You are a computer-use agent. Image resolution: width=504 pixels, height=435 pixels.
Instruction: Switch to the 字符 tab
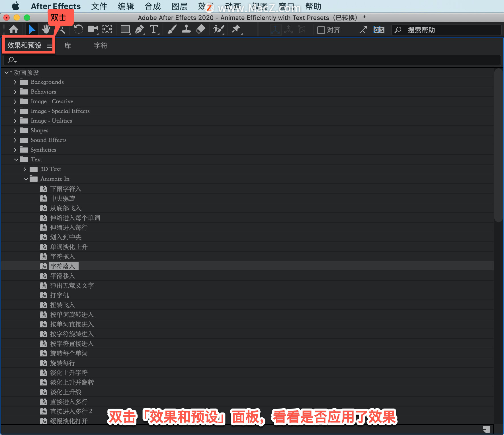(101, 46)
